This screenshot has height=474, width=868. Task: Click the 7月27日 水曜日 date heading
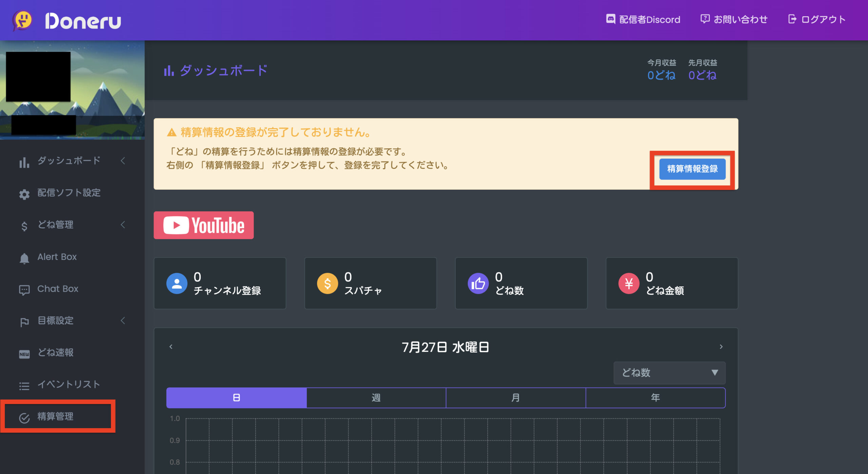point(445,347)
